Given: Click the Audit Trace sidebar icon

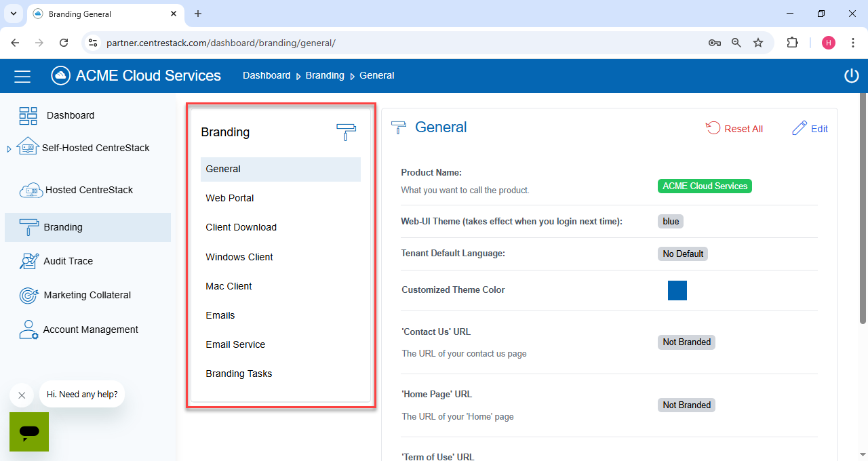Looking at the screenshot, I should 28,261.
